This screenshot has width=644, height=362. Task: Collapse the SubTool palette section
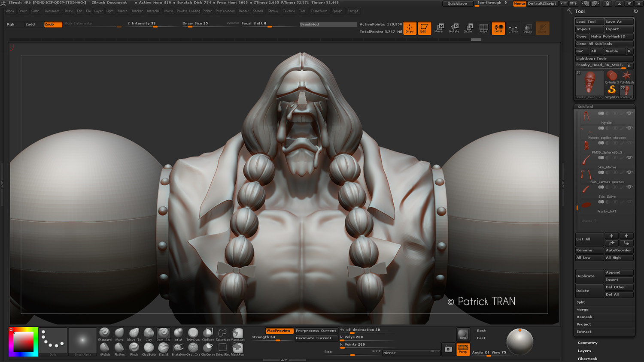tap(585, 106)
